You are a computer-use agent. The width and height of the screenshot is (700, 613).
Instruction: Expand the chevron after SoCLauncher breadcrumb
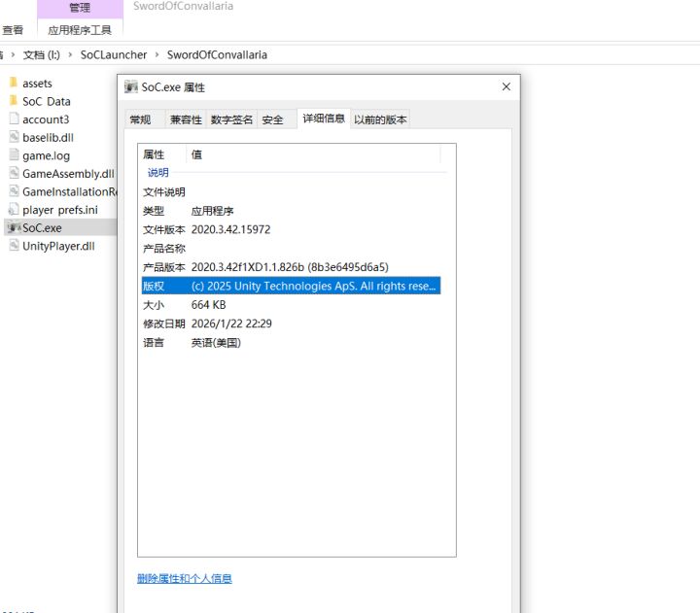coord(157,54)
